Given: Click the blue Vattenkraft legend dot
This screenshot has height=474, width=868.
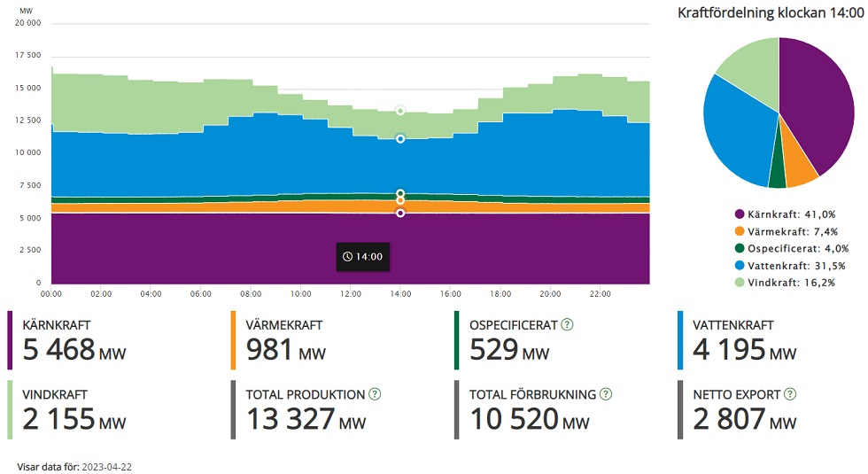Looking at the screenshot, I should click(740, 266).
